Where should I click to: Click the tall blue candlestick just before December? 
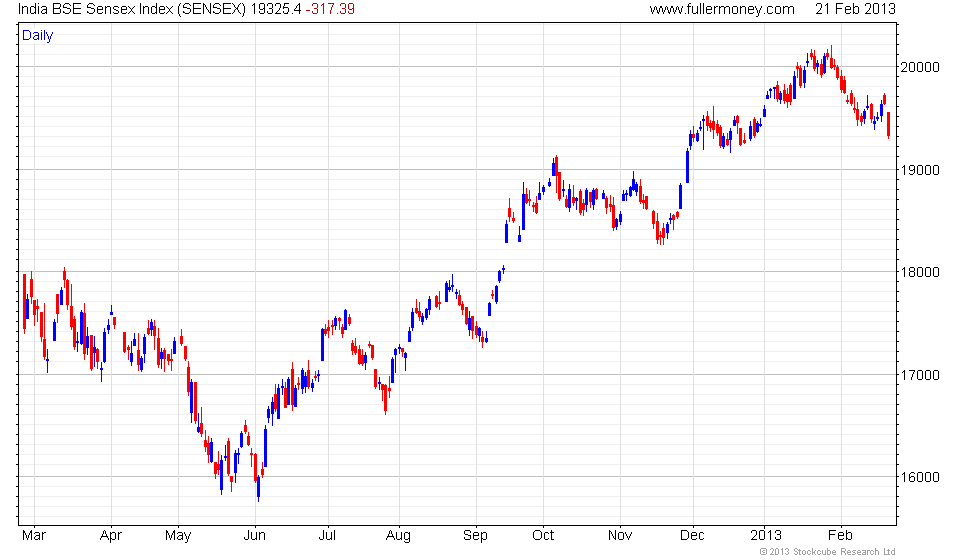pyautogui.click(x=688, y=166)
